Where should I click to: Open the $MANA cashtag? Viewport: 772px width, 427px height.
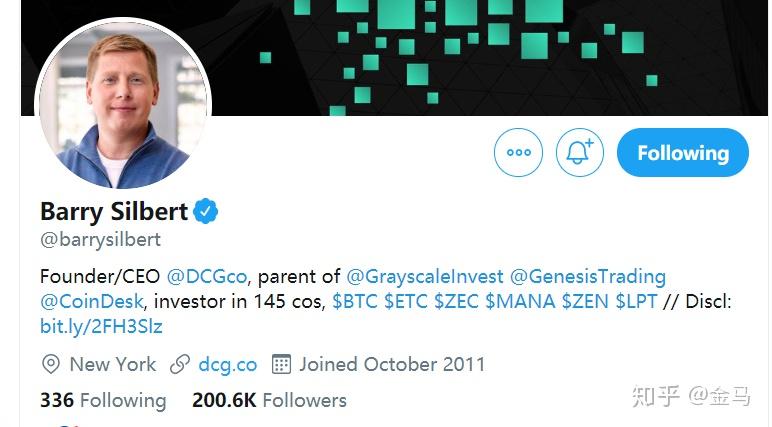[x=520, y=301]
